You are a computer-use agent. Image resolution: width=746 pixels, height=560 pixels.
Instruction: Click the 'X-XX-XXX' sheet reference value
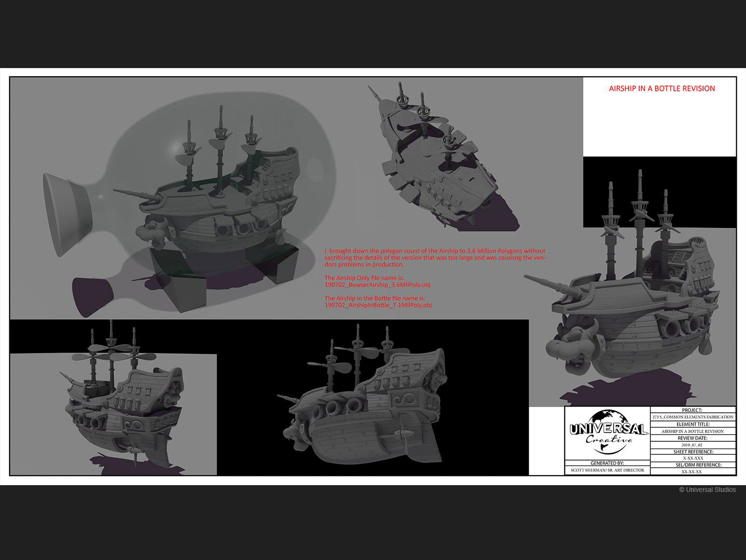click(693, 458)
